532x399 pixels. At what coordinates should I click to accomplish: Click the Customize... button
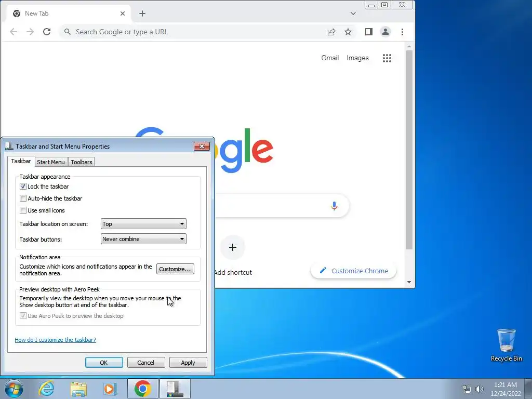(175, 269)
